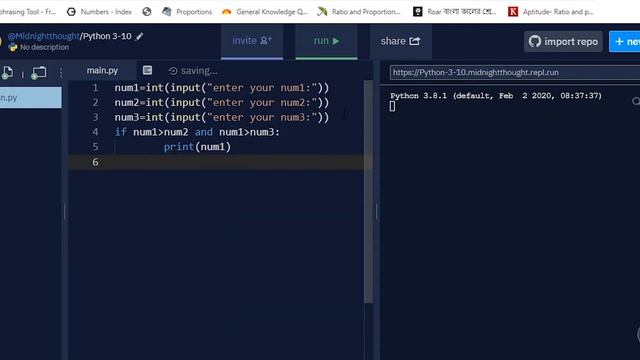The image size is (640, 360).
Task: Click the pencil icon to rename the repl
Action: point(140,36)
